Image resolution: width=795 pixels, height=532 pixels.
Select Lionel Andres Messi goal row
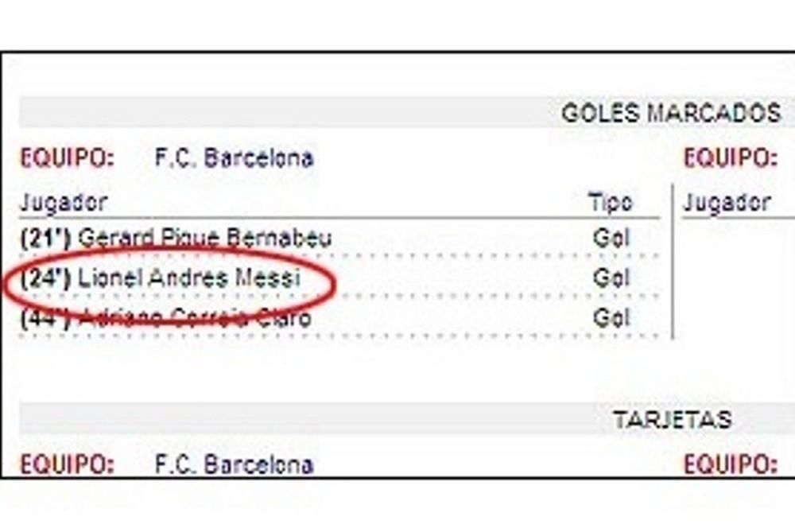coord(339,278)
